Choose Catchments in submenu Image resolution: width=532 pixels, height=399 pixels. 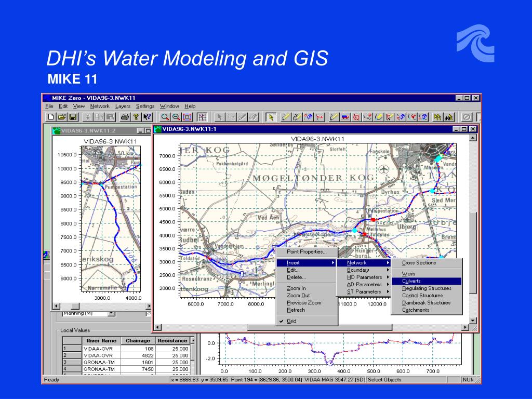pyautogui.click(x=427, y=310)
